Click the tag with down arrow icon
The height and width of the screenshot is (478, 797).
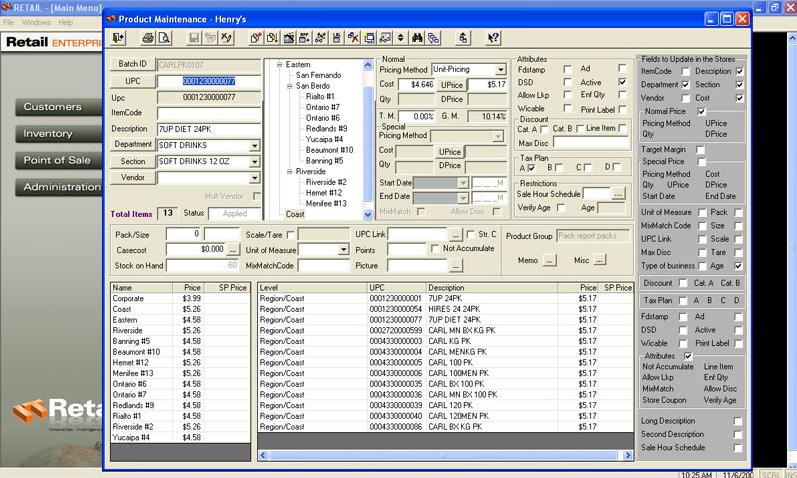tap(272, 38)
